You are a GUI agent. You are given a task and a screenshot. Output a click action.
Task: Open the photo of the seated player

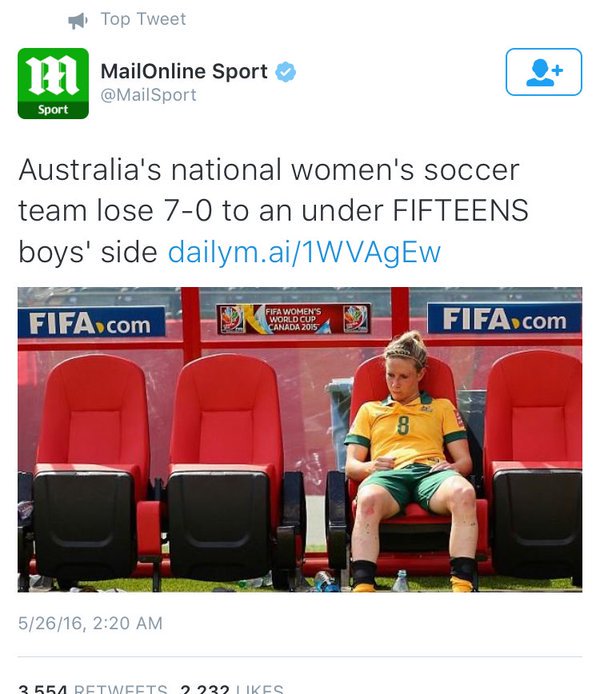coord(300,440)
